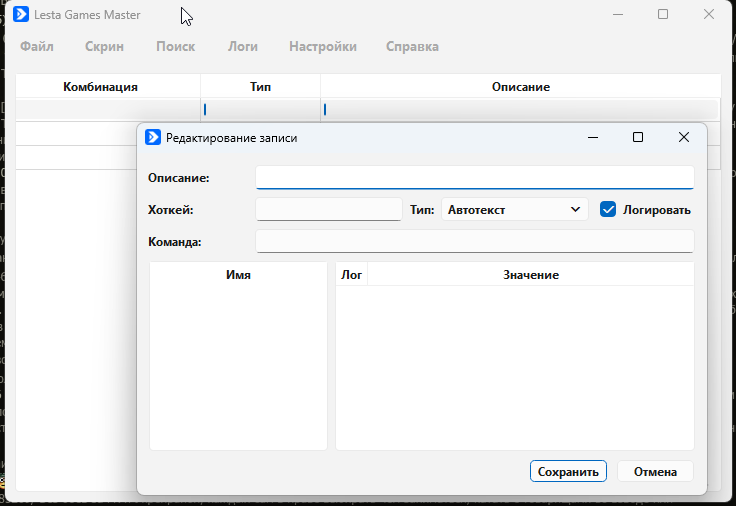Focus the Описание input field

tap(475, 177)
